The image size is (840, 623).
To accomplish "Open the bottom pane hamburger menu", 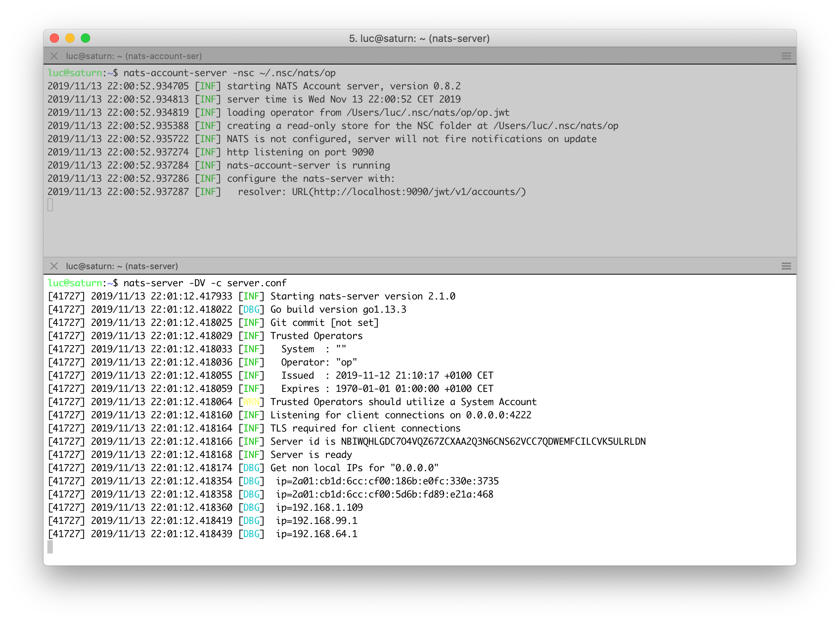I will 787,266.
